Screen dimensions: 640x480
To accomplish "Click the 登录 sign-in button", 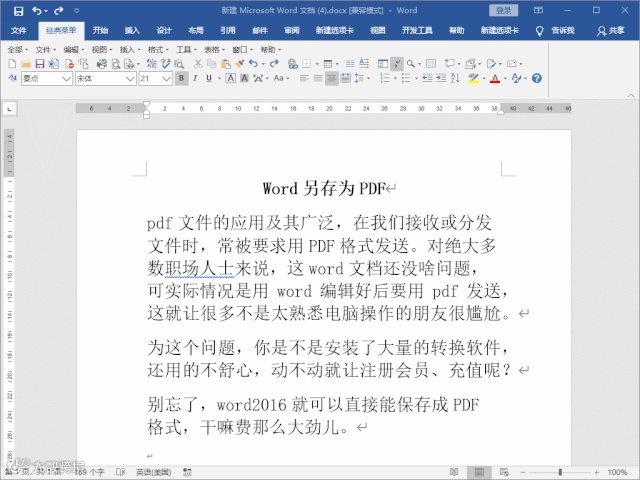I will 503,10.
